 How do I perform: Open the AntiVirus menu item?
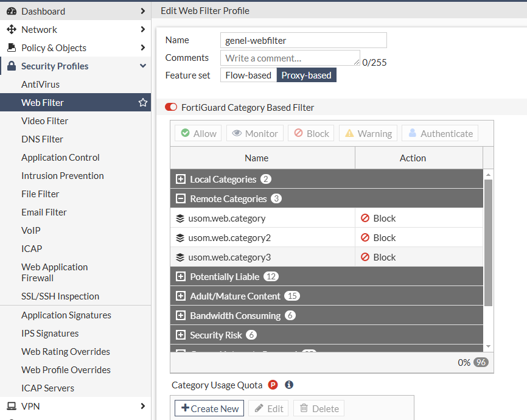point(40,84)
